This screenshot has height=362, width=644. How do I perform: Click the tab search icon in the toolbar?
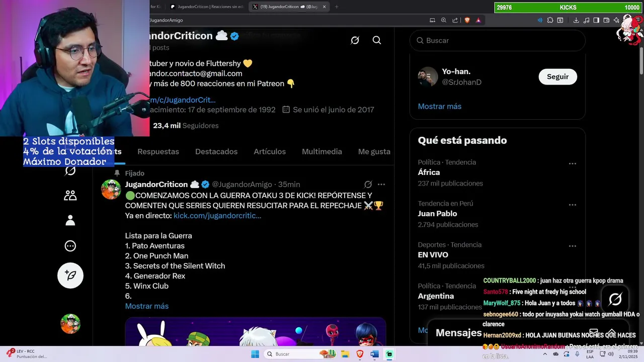(560, 20)
